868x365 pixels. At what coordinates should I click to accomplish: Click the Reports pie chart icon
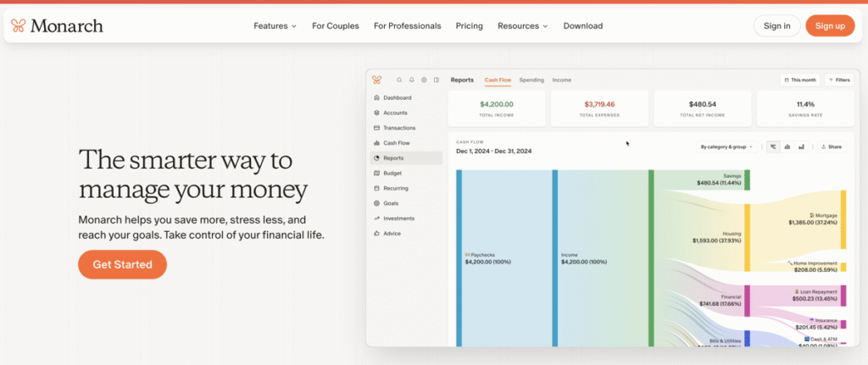(376, 158)
